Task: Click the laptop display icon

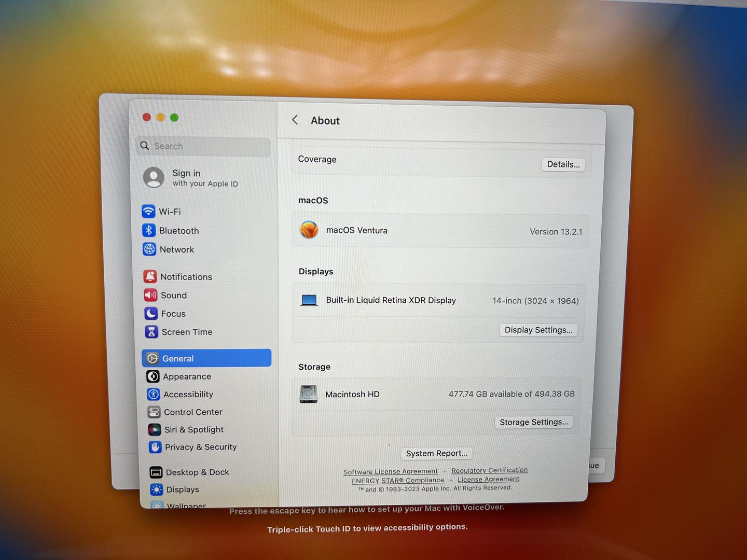Action: pos(309,300)
